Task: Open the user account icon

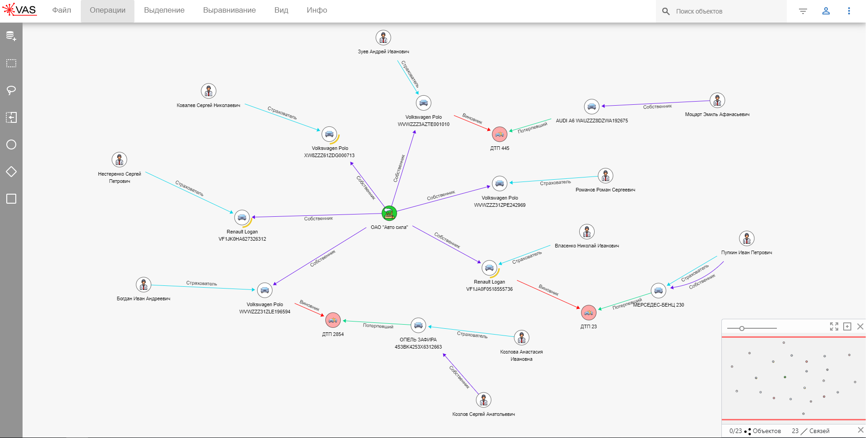Action: [826, 11]
